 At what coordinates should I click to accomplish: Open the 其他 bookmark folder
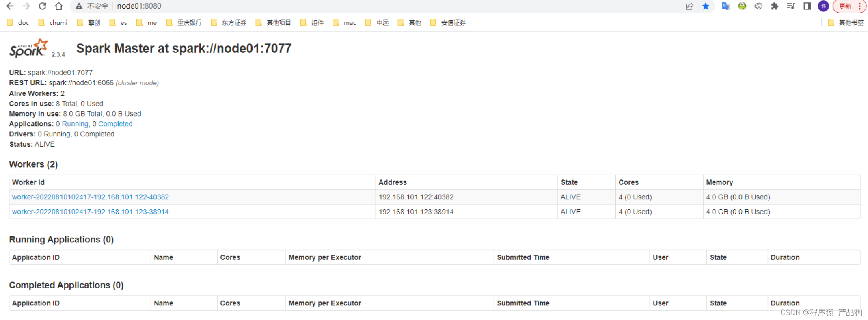(410, 23)
